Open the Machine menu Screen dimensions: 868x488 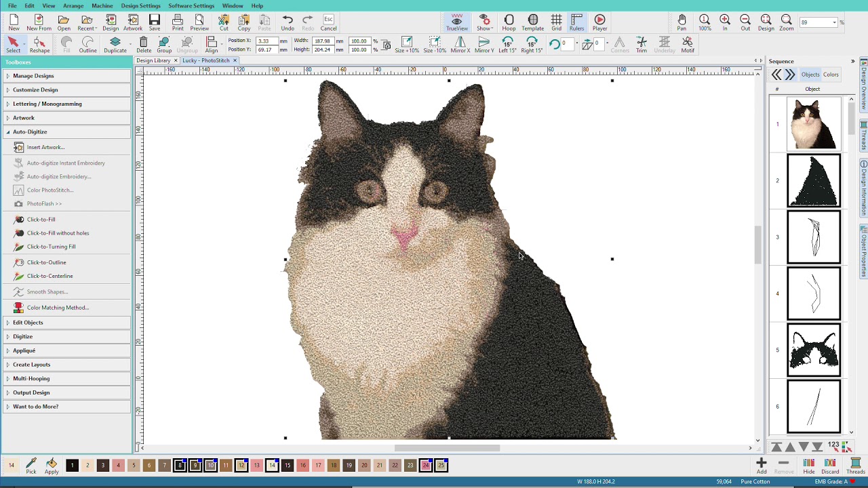[102, 5]
